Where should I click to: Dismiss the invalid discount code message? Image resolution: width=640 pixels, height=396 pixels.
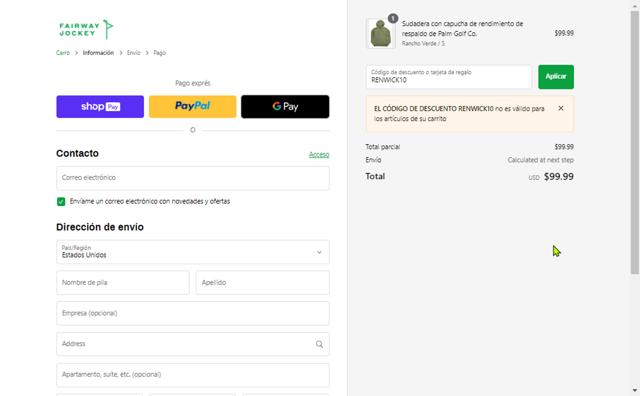click(x=561, y=108)
